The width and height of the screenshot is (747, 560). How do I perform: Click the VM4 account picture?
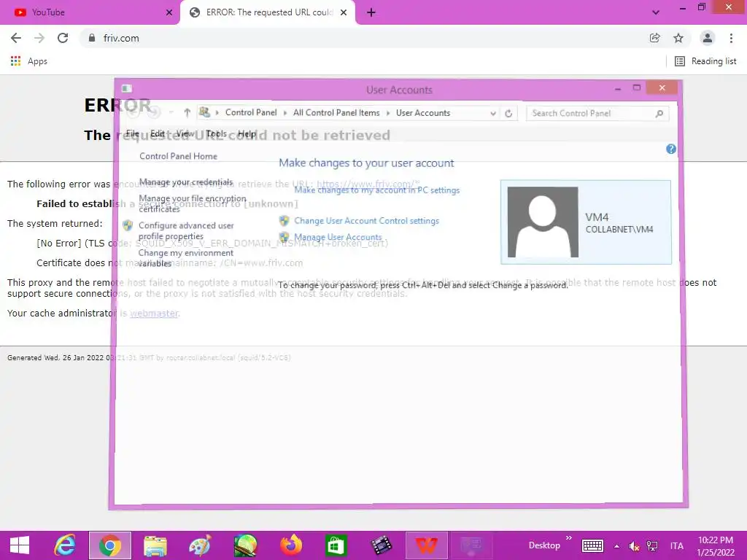(543, 222)
